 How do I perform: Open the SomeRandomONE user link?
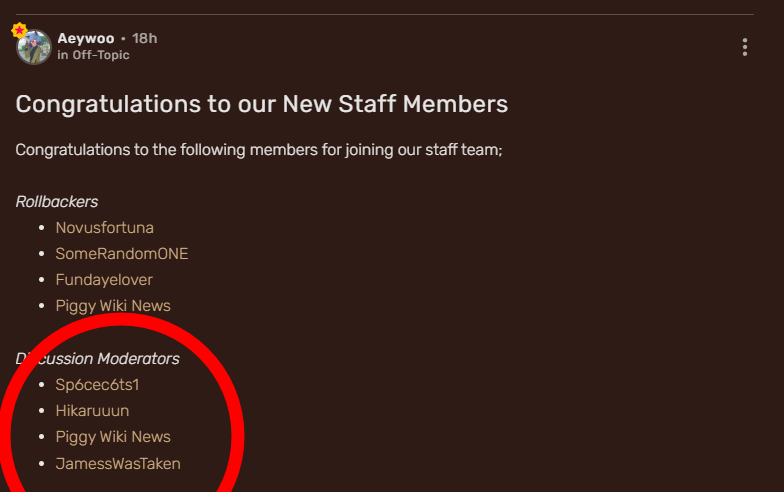click(x=122, y=254)
